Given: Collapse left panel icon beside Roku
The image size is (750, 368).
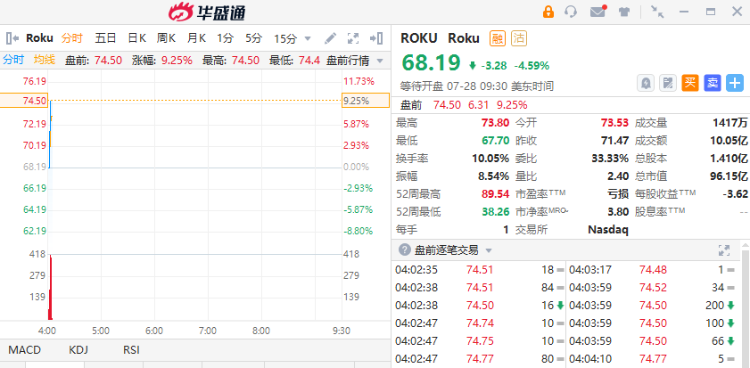Looking at the screenshot, I should [x=12, y=38].
